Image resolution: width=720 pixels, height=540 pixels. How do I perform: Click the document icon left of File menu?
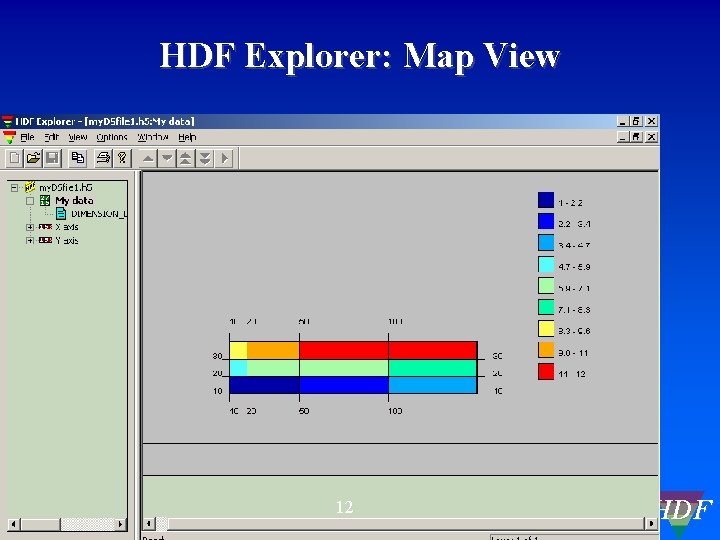pos(9,137)
